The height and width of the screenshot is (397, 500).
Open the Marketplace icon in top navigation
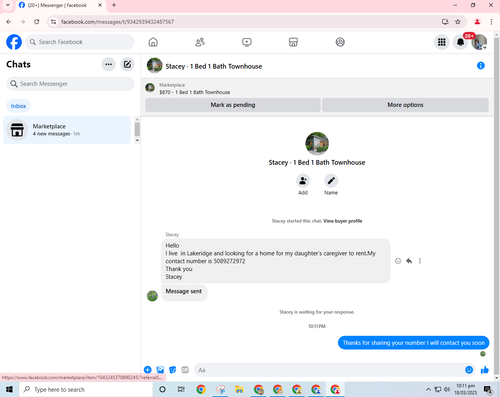click(x=293, y=42)
